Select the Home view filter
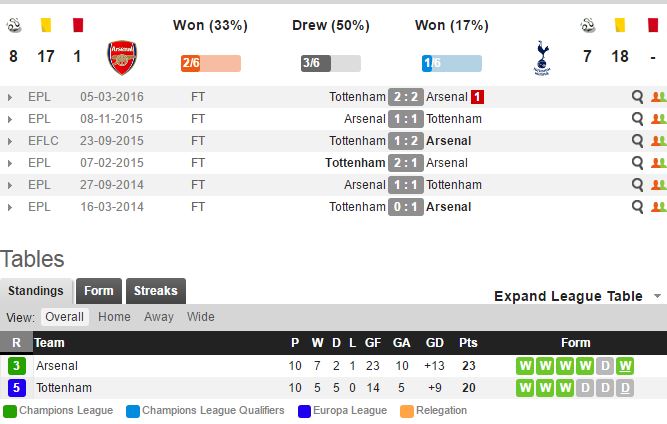Viewport: 667px width, 424px height. pos(114,317)
